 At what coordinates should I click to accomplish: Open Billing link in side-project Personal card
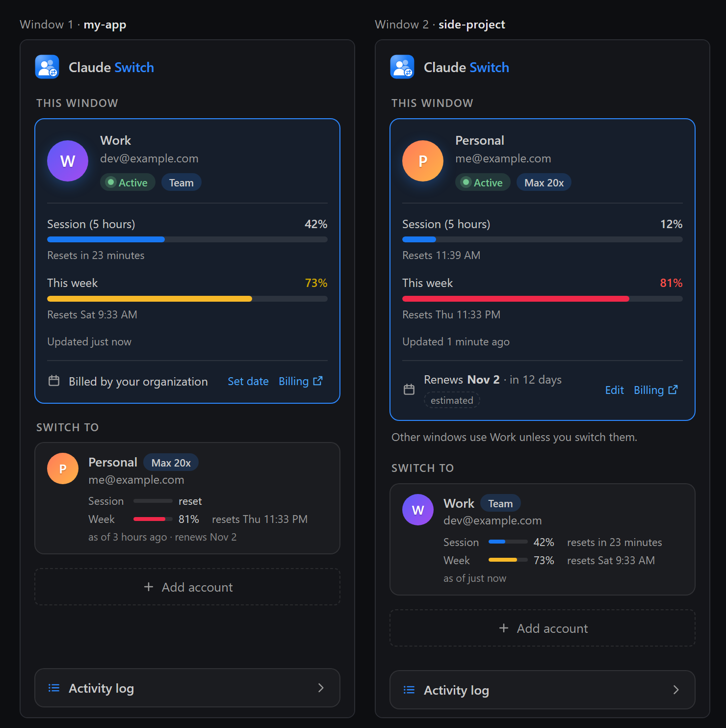pos(655,390)
